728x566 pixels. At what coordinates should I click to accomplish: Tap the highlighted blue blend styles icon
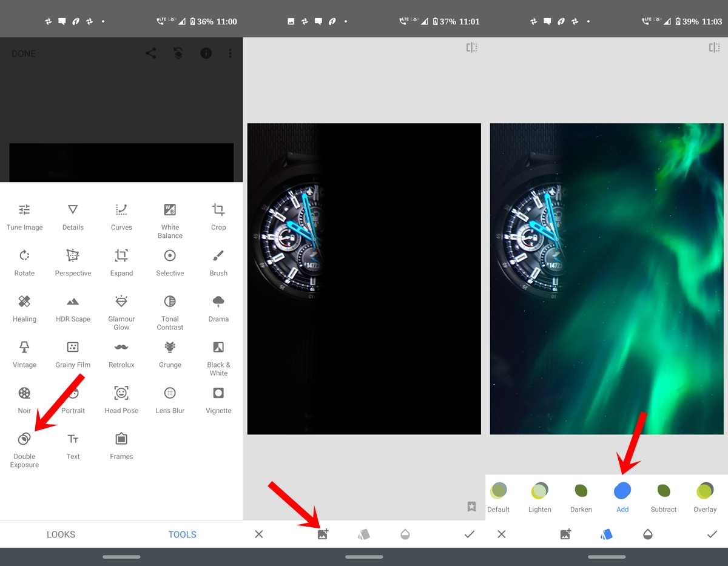point(607,534)
